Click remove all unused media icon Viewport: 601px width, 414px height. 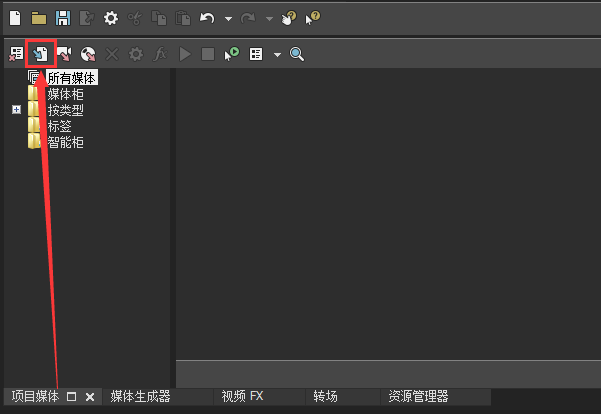(x=17, y=54)
